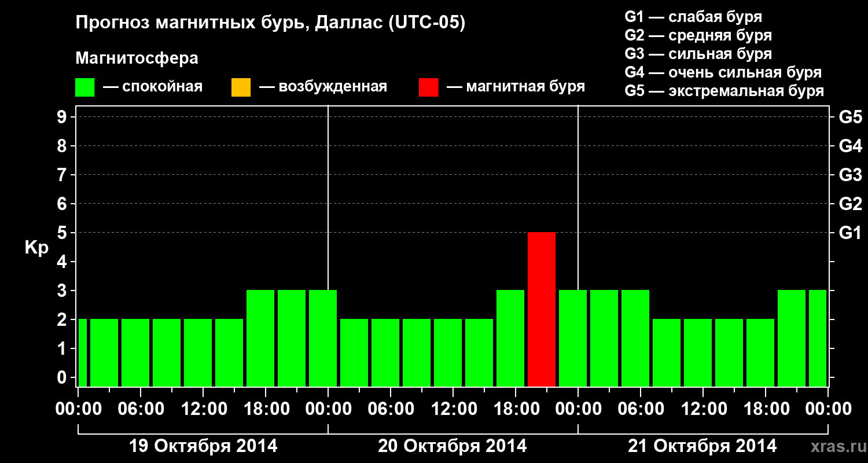Viewport: 868px width, 463px height.
Task: Click the '— магнитная буря' legend label
Action: (x=516, y=87)
